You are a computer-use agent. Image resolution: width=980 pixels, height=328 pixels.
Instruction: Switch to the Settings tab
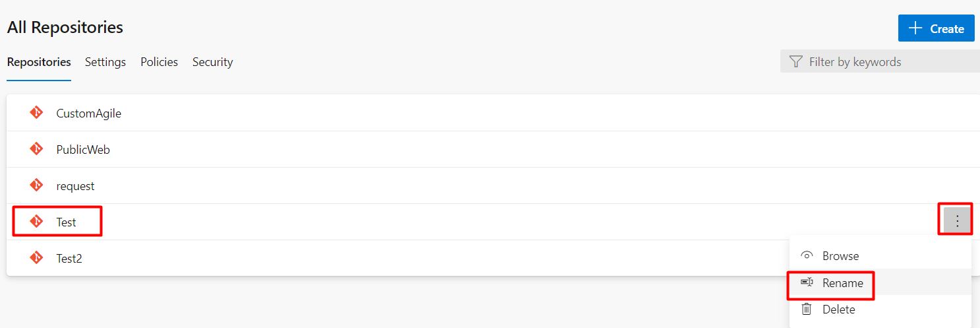tap(105, 62)
